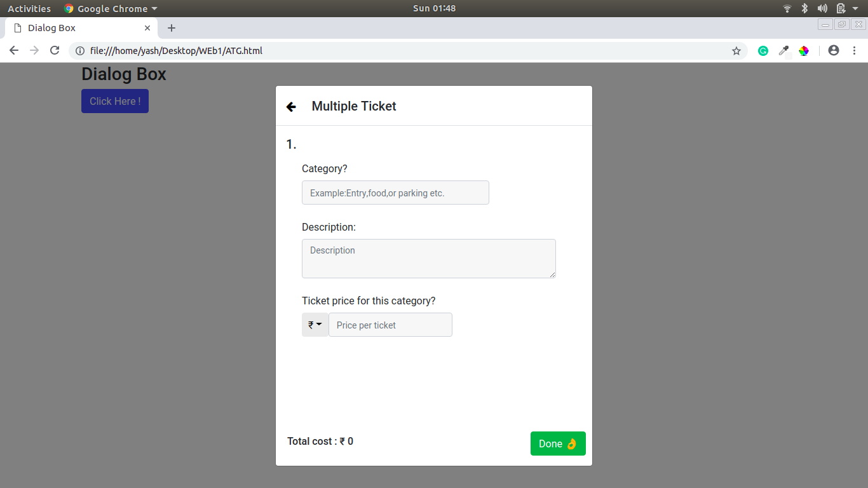The image size is (868, 488).
Task: Click the Category example input field
Action: [395, 193]
